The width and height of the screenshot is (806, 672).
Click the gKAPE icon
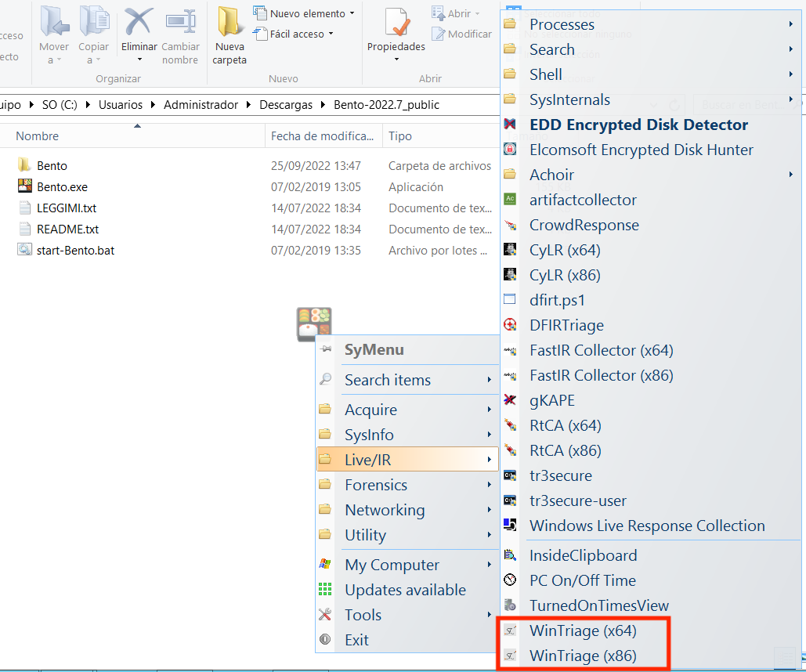coord(510,399)
